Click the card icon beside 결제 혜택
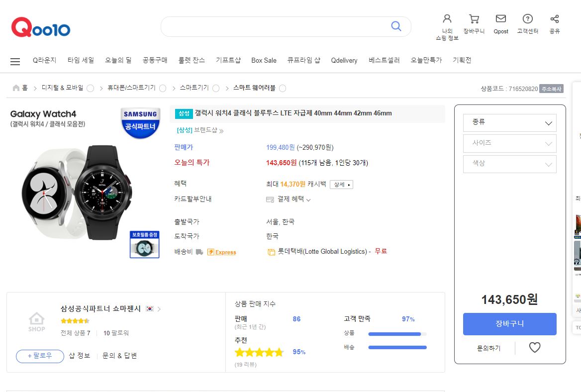Viewport: 581px width, 392px height. [270, 199]
